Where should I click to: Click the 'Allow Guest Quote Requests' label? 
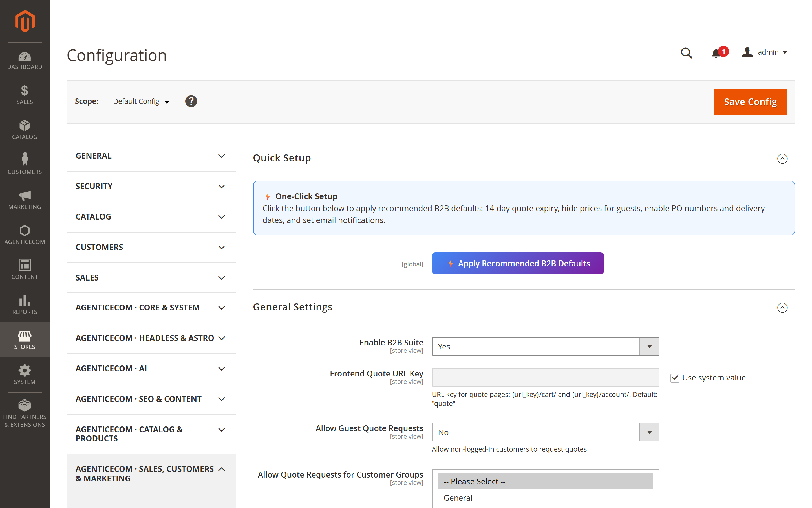tap(369, 428)
